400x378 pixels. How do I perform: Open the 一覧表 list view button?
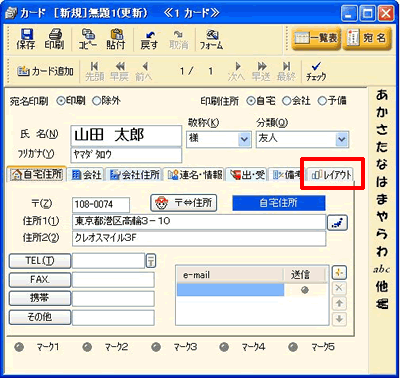[316, 39]
